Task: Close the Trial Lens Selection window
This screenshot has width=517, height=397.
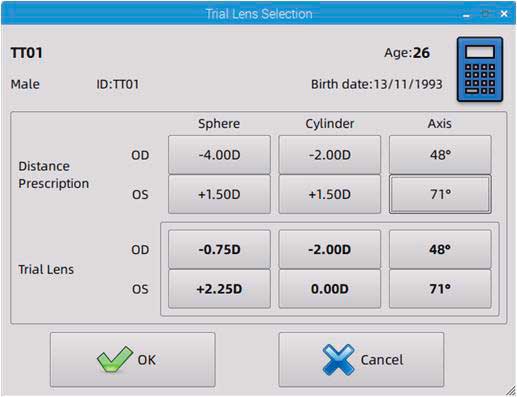Action: pos(504,14)
